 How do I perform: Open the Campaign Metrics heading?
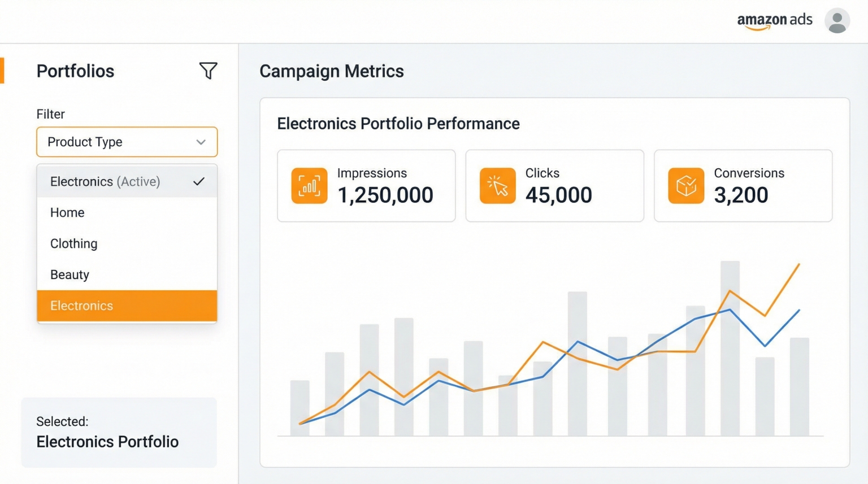pos(331,71)
